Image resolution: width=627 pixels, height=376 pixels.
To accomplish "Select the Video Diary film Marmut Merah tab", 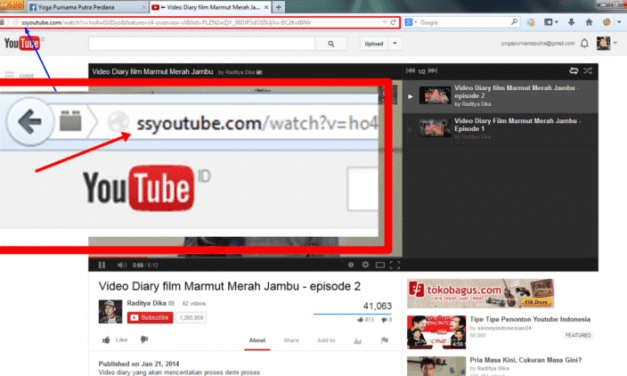I will click(x=210, y=7).
